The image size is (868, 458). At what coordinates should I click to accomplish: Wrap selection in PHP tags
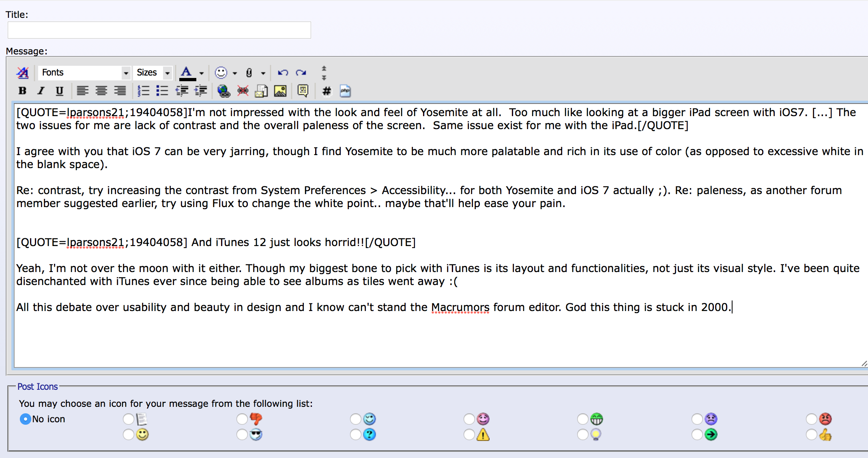coord(345,91)
